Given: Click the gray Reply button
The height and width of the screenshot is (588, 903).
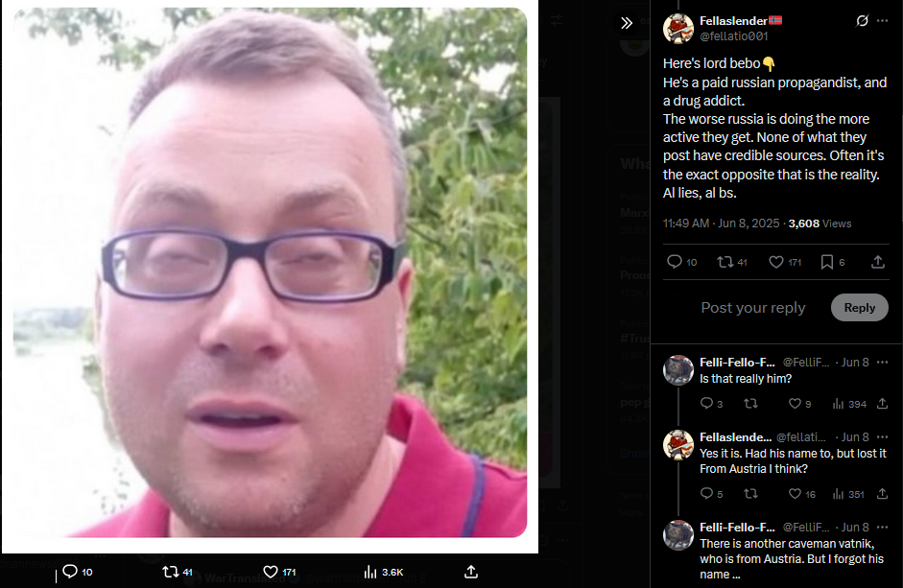Looking at the screenshot, I should coord(859,308).
